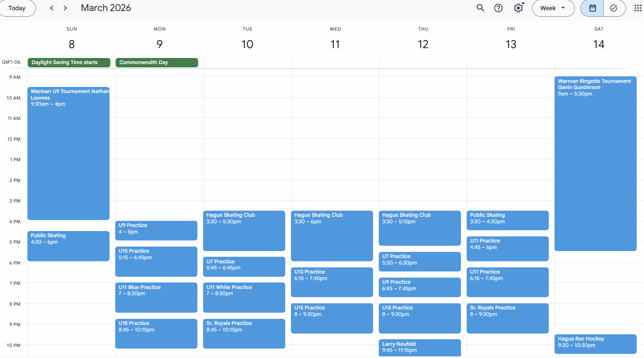Screen dimensions: 644x358
Task: Go to previous week arrow
Action: pos(52,8)
